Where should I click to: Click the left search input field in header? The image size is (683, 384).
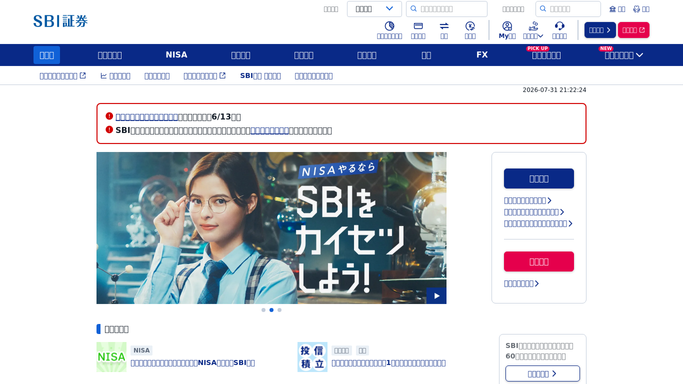(446, 9)
